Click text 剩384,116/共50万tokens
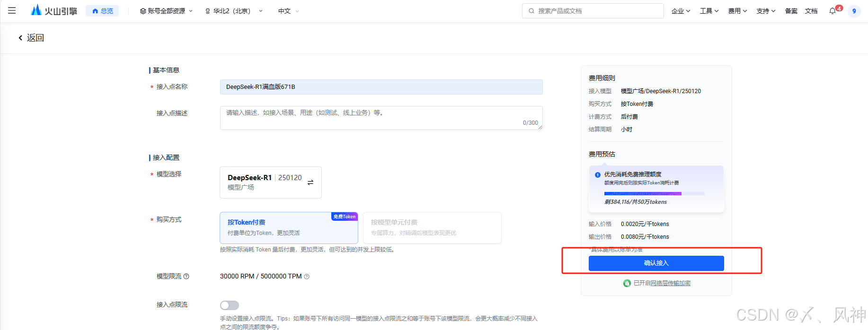This screenshot has height=330, width=868. pos(636,202)
